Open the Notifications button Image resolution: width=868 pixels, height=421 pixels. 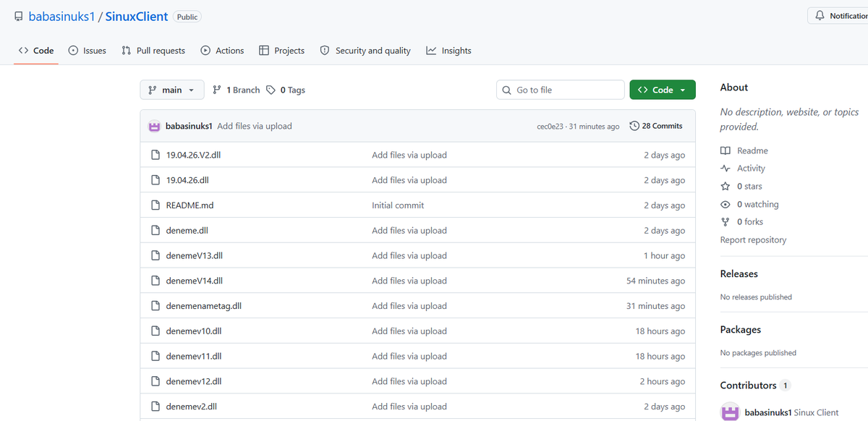(x=839, y=16)
